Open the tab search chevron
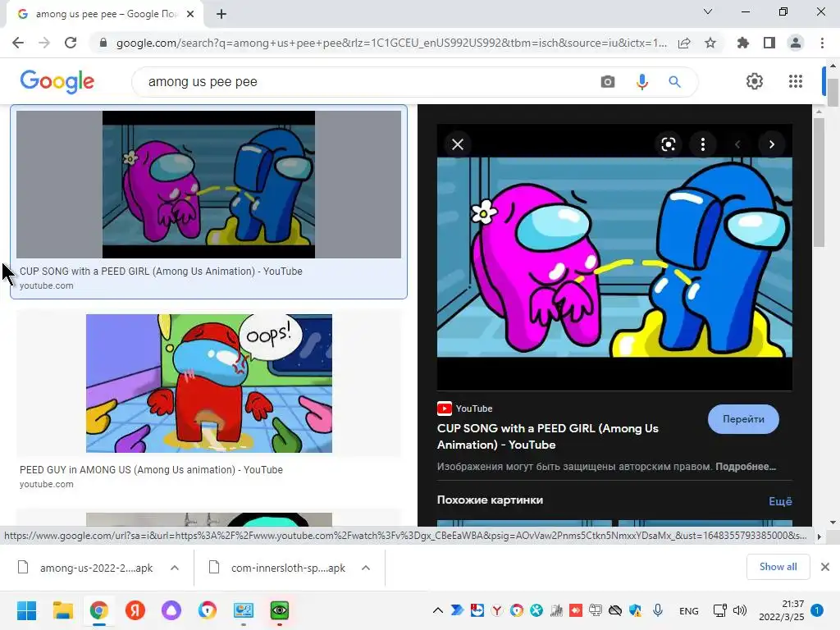 click(x=708, y=11)
